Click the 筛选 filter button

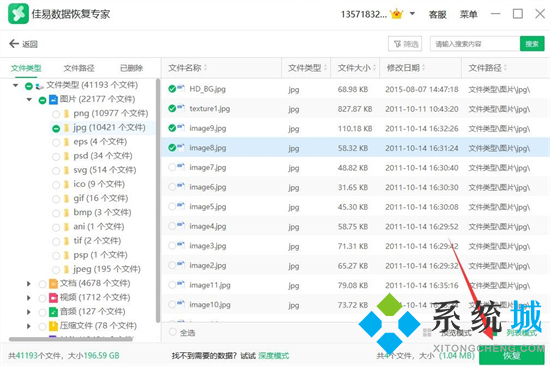[x=405, y=44]
